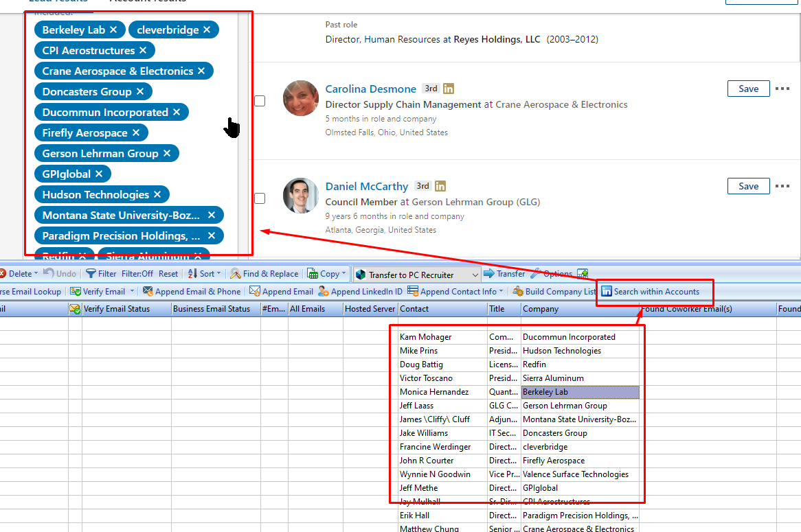This screenshot has width=801, height=532.
Task: Open more options for Daniel McCarthy
Action: coord(782,186)
